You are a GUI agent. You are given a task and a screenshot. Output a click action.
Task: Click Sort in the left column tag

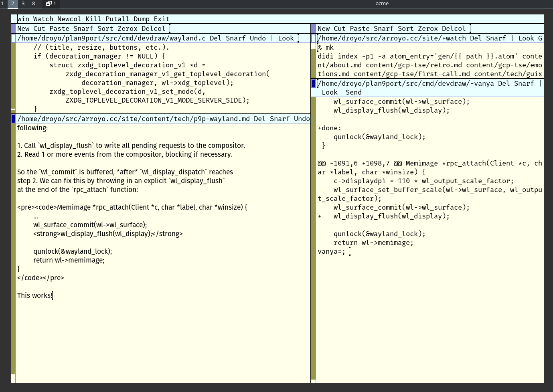point(105,28)
